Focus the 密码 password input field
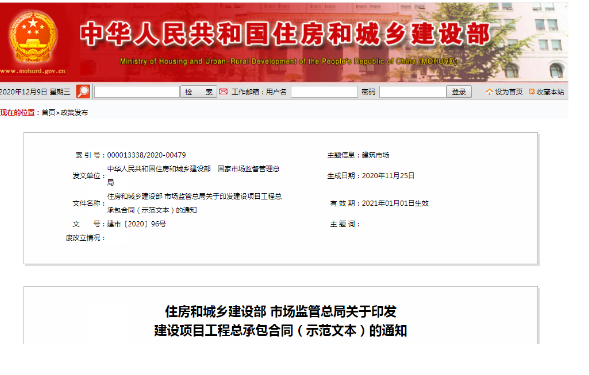This screenshot has height=375, width=589. pyautogui.click(x=413, y=92)
